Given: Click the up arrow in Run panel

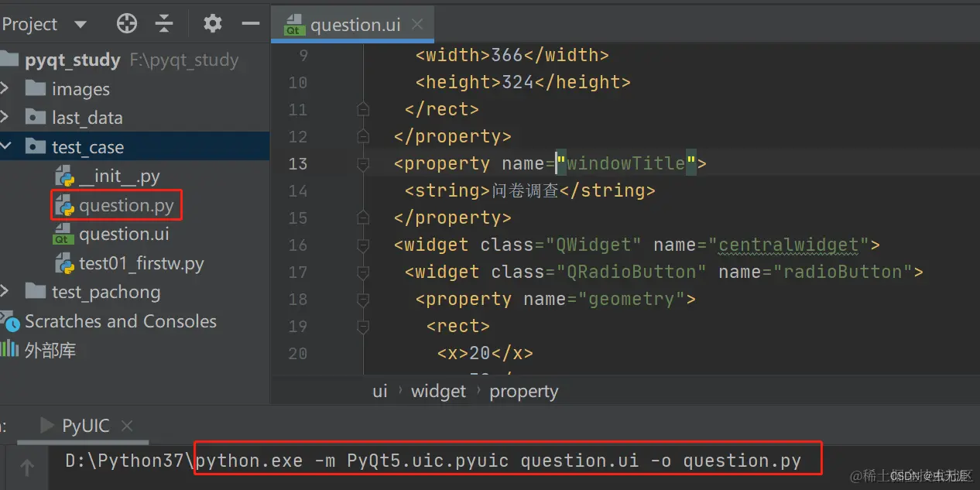Looking at the screenshot, I should 27,467.
